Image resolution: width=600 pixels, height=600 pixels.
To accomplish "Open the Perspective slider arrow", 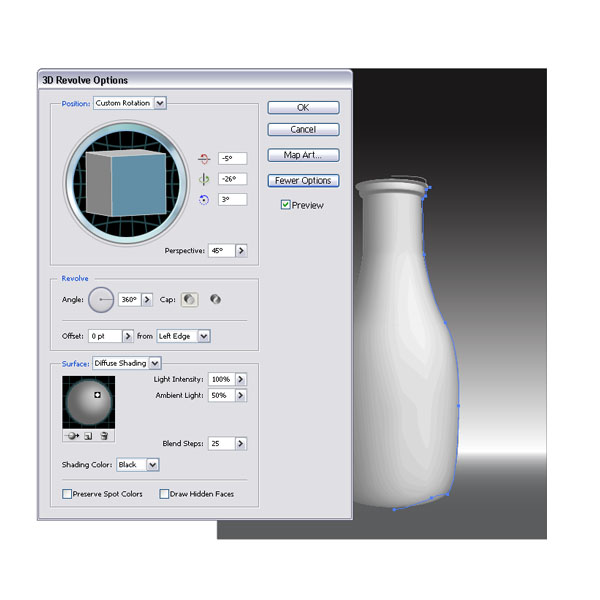I will 241,251.
